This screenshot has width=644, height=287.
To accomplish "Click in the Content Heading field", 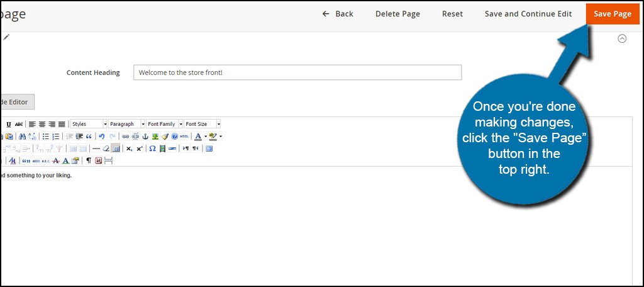I will pos(297,72).
